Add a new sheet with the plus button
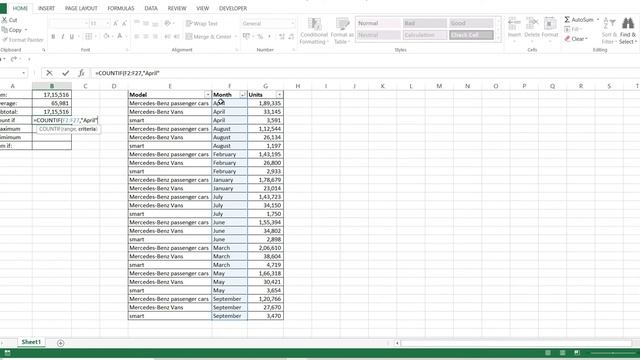Image resolution: width=640 pixels, height=360 pixels. (x=60, y=343)
